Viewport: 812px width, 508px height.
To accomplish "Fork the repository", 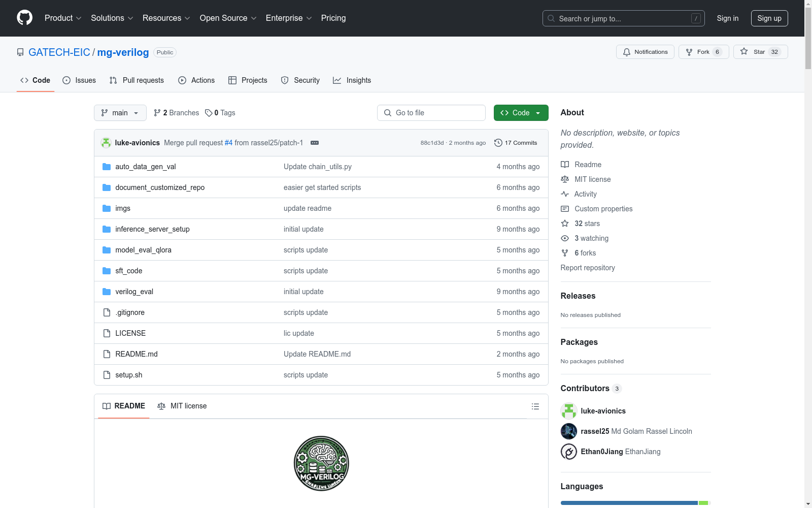I will click(x=703, y=52).
